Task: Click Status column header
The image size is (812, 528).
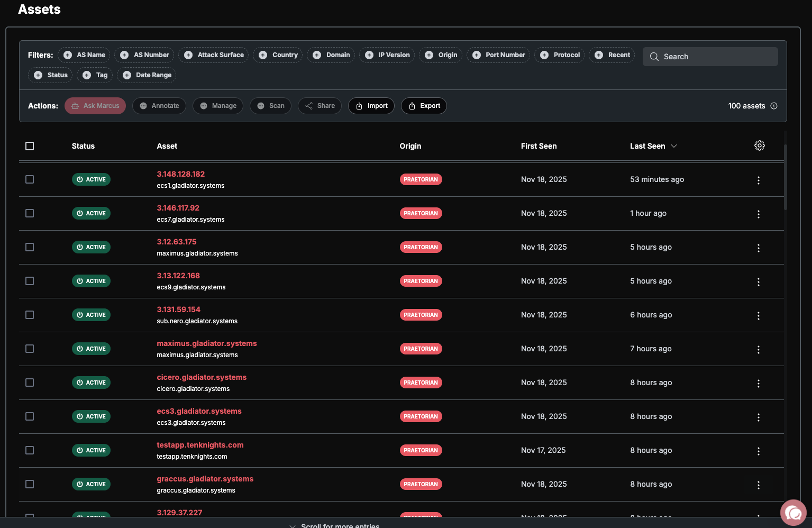Action: [x=83, y=146]
